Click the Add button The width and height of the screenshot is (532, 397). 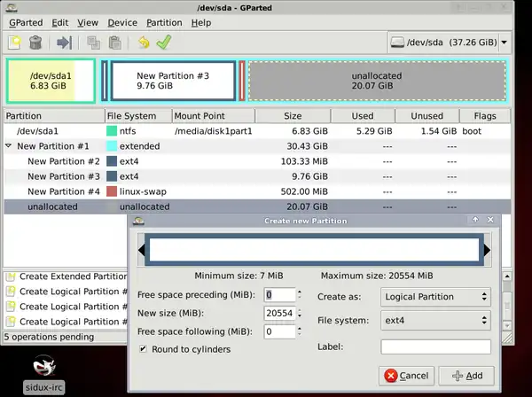pyautogui.click(x=465, y=375)
